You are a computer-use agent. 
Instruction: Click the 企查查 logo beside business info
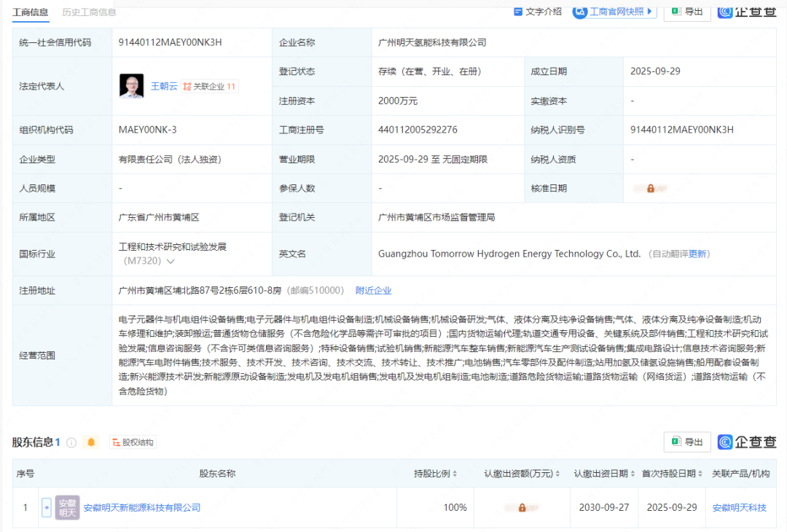click(747, 12)
